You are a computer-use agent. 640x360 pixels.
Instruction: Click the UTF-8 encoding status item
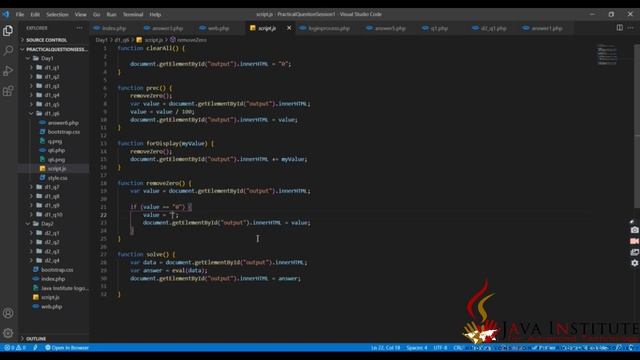(440, 348)
